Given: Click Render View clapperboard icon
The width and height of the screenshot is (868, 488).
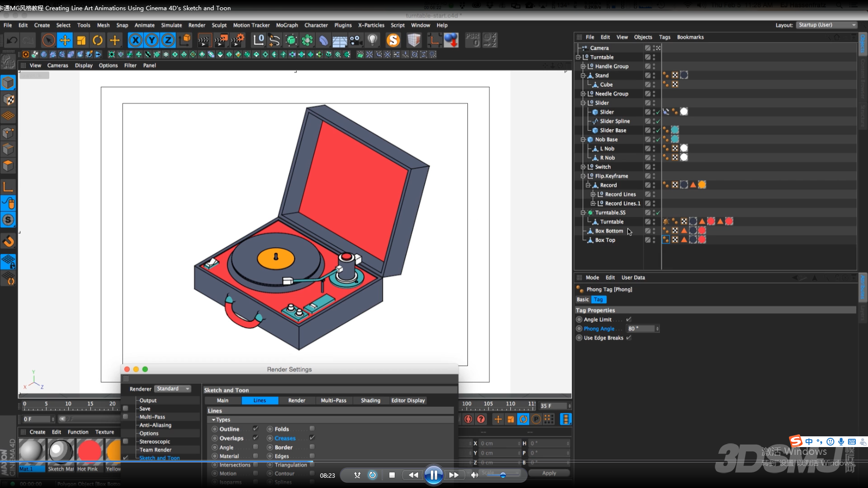Looking at the screenshot, I should [204, 40].
